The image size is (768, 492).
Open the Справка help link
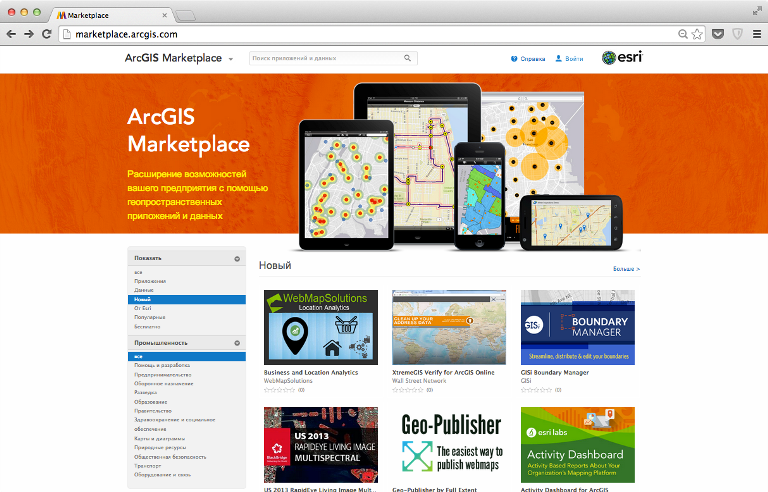point(532,59)
